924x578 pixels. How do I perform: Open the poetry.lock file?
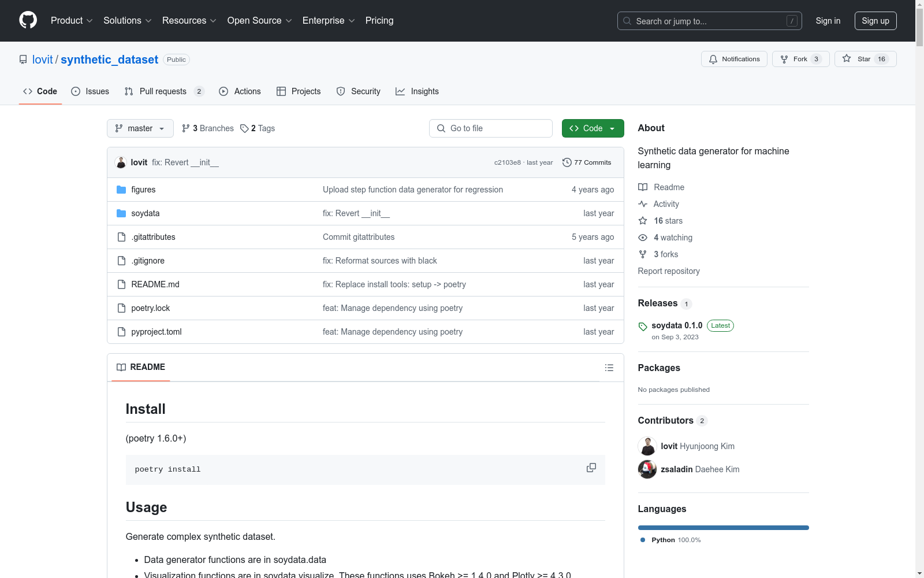click(150, 308)
